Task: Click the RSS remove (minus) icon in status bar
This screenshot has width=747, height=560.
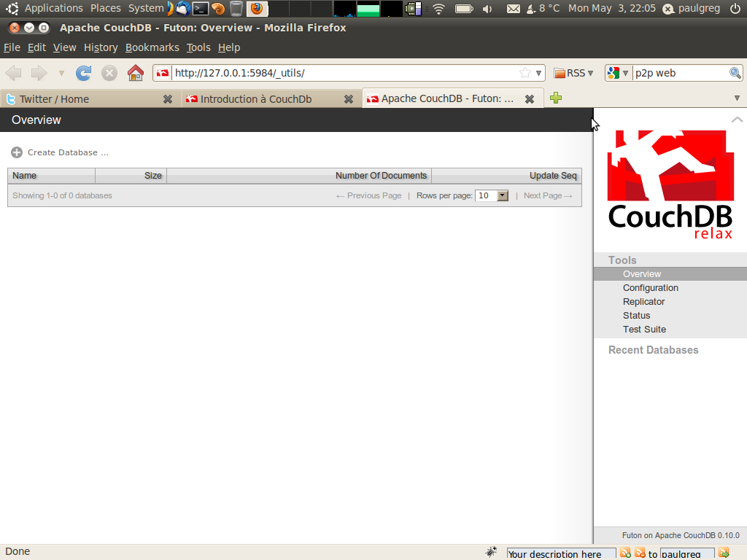Action: tap(640, 553)
